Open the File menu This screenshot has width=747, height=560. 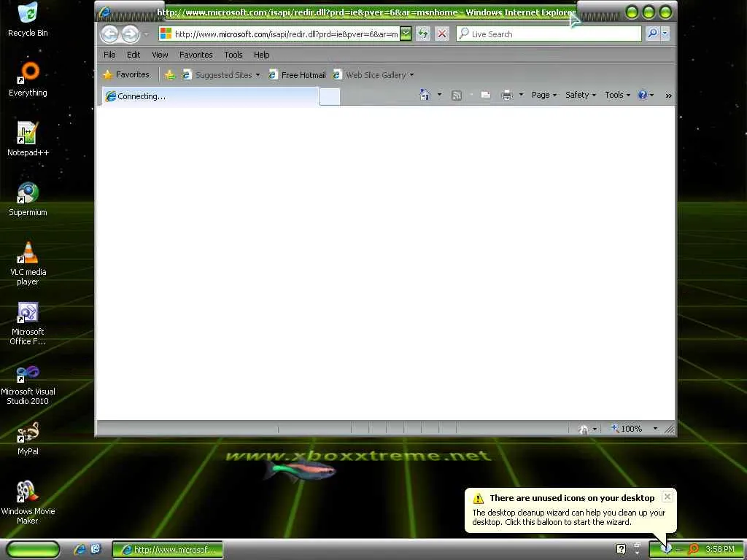tap(109, 55)
